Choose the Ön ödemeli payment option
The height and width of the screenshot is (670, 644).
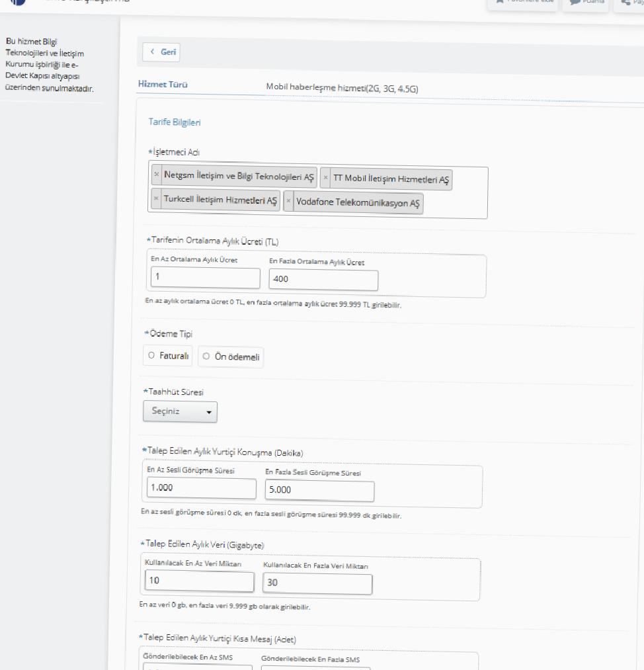coord(231,356)
